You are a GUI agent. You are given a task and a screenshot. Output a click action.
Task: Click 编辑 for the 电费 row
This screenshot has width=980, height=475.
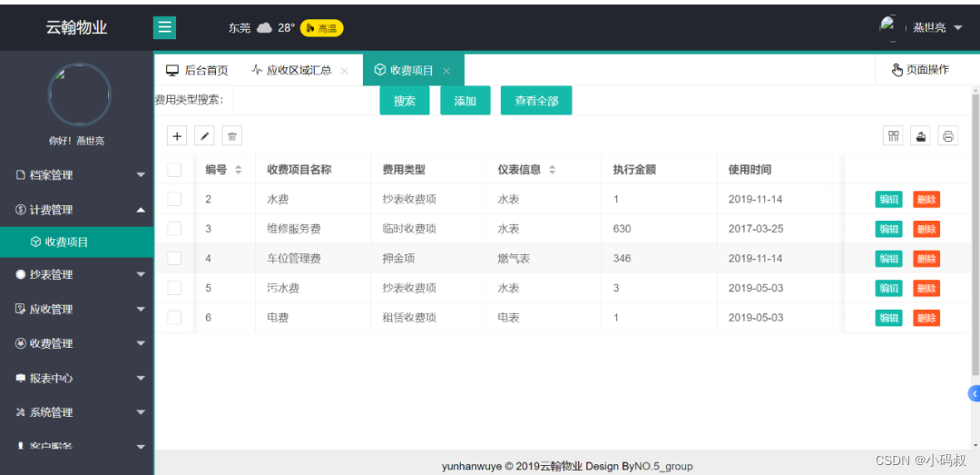coord(888,318)
